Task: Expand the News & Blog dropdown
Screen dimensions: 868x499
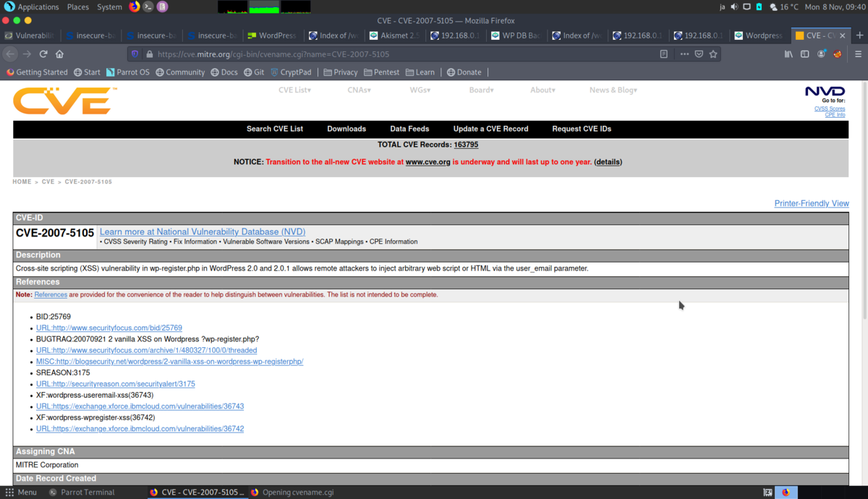Action: pos(613,90)
